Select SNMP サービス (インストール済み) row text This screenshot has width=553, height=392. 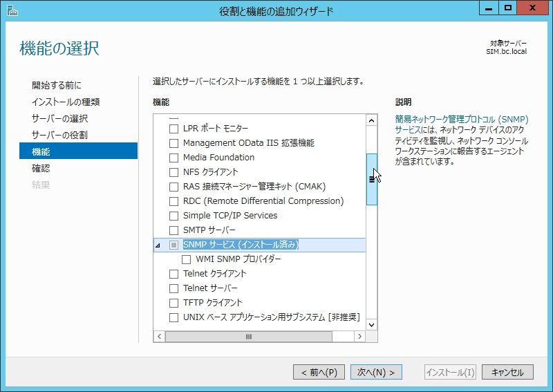(241, 245)
